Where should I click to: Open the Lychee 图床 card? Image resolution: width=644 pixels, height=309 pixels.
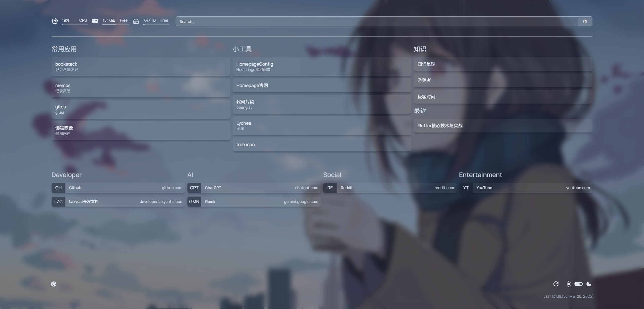coord(322,126)
